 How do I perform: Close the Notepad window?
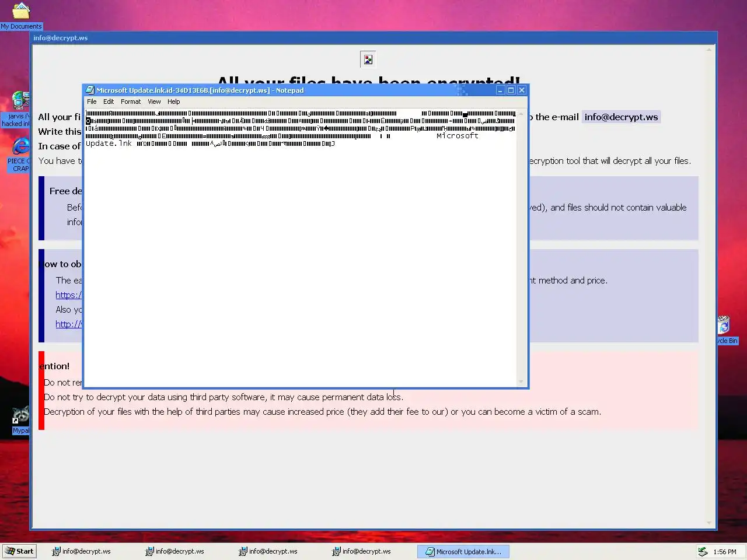pyautogui.click(x=522, y=90)
